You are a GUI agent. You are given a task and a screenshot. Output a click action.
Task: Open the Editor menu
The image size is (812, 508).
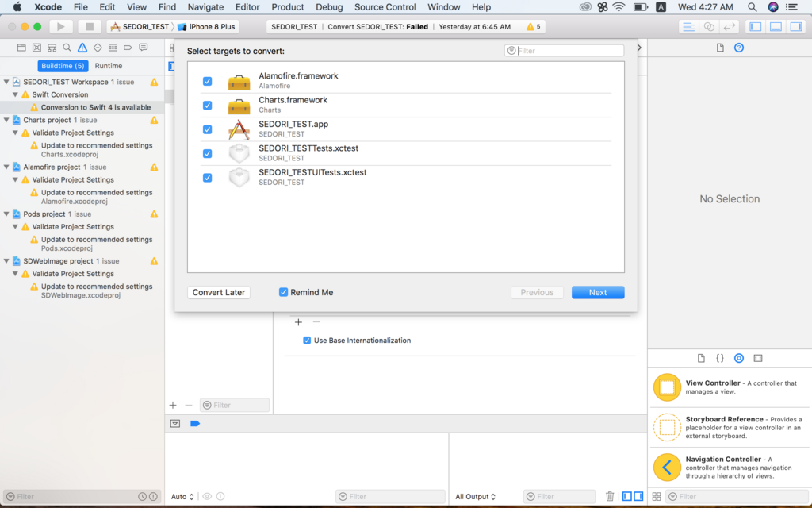pos(247,6)
